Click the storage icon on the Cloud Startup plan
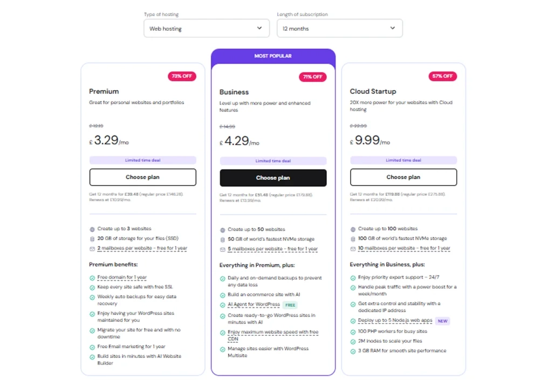The height and width of the screenshot is (392, 548). tap(353, 238)
